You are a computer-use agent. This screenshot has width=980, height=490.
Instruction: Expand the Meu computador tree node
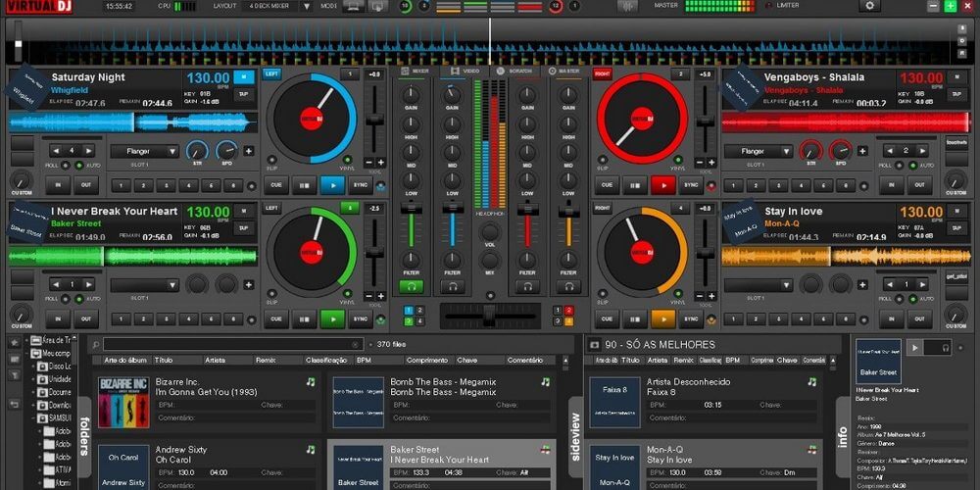(x=27, y=354)
